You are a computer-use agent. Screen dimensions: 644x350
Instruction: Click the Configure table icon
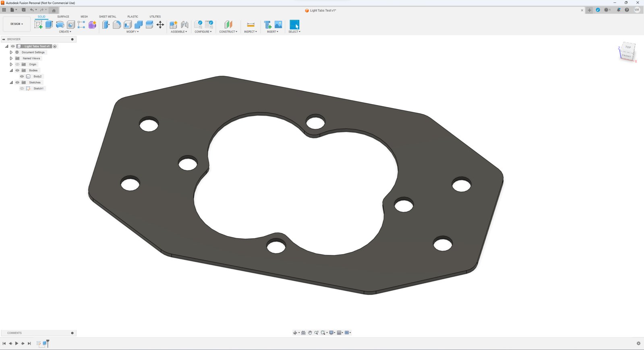pos(209,25)
